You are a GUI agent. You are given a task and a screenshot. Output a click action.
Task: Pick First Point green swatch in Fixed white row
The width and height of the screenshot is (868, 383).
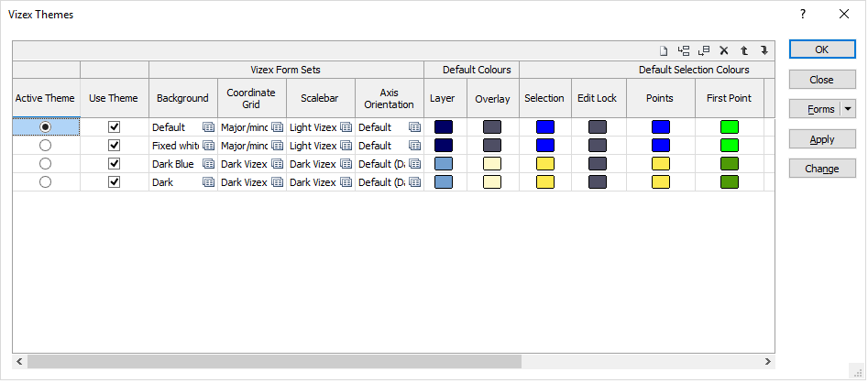(730, 146)
